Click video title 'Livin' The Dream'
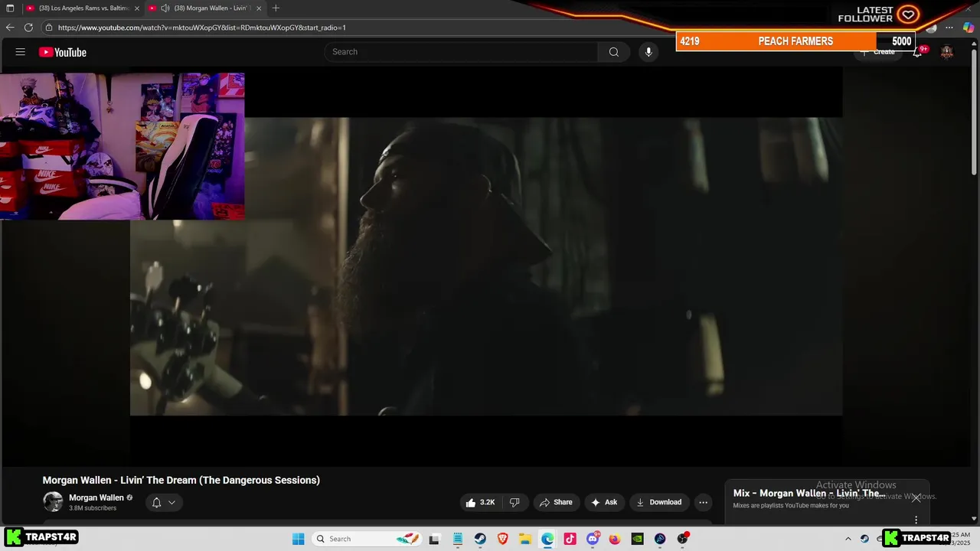 tap(181, 480)
